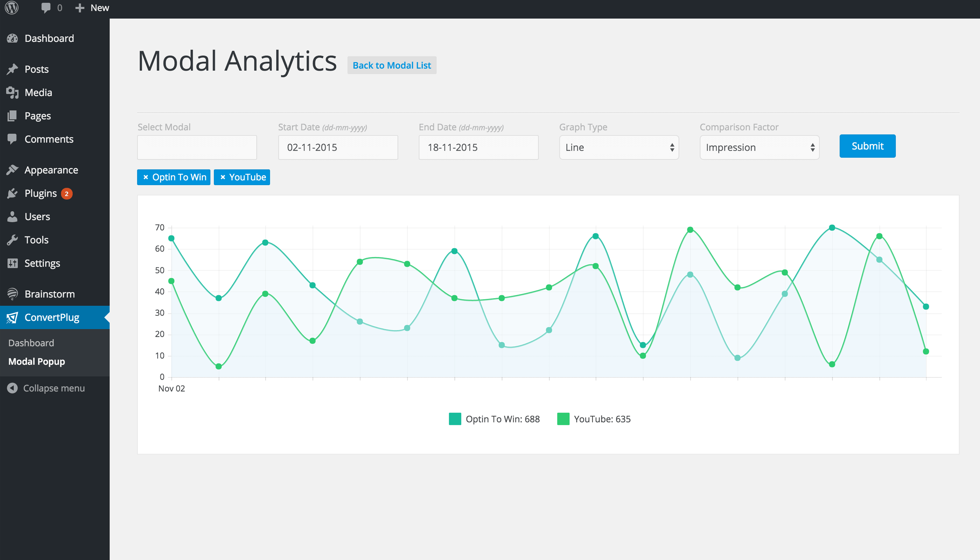Screen dimensions: 980x560
Task: Click the Appearance brush icon
Action: (12, 170)
